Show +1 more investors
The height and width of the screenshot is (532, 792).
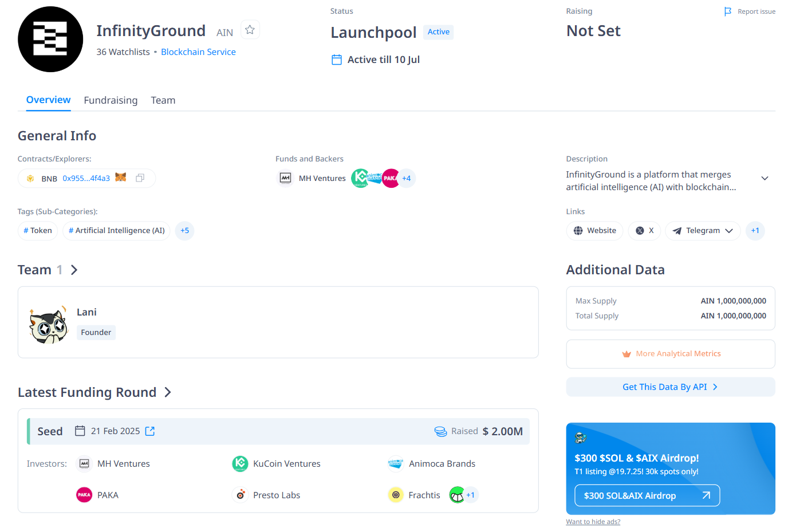click(470, 495)
